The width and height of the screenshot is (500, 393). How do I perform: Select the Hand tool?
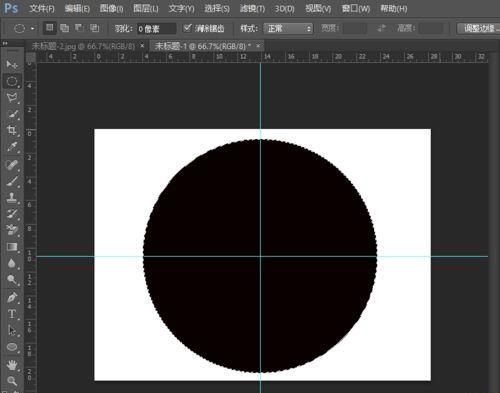[12, 365]
